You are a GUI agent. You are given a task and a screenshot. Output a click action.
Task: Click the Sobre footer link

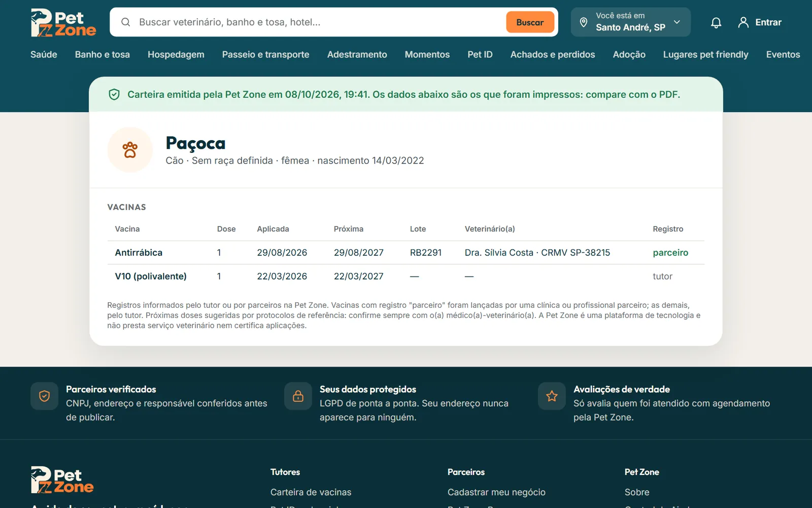coord(637,492)
